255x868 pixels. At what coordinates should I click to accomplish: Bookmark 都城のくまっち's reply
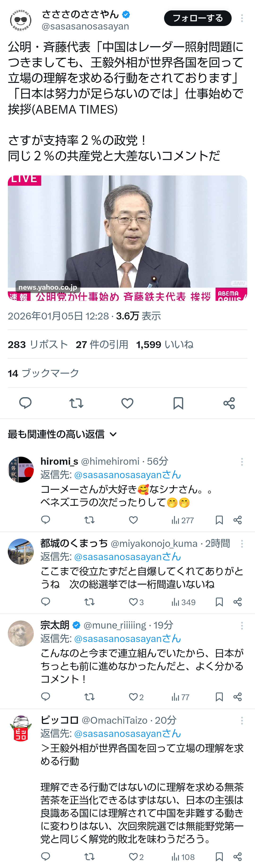point(219,602)
